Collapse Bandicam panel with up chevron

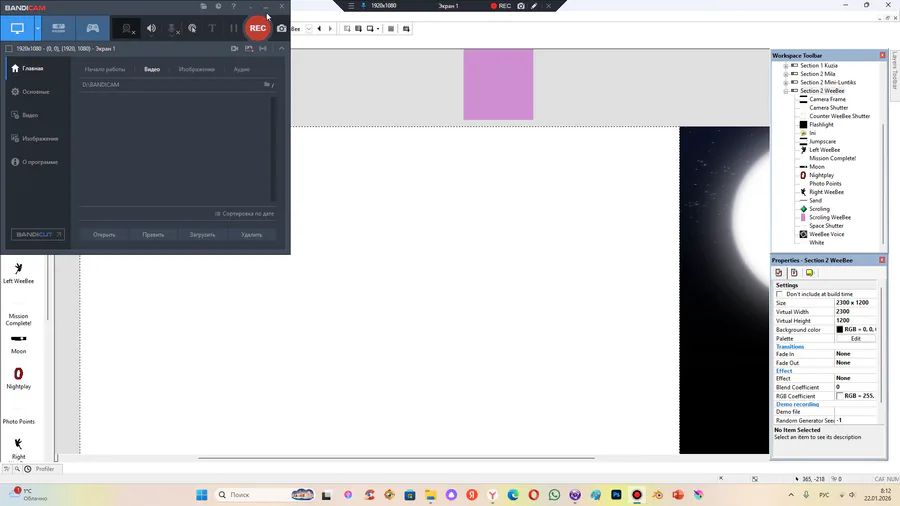tap(281, 49)
